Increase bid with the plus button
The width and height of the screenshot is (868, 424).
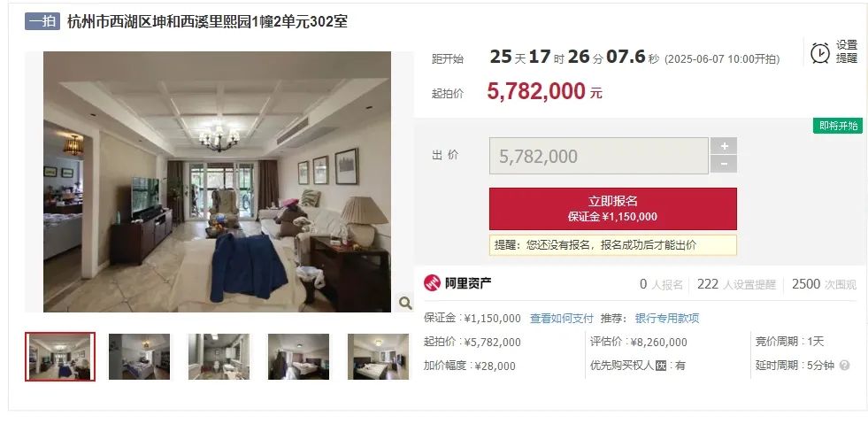pyautogui.click(x=724, y=146)
